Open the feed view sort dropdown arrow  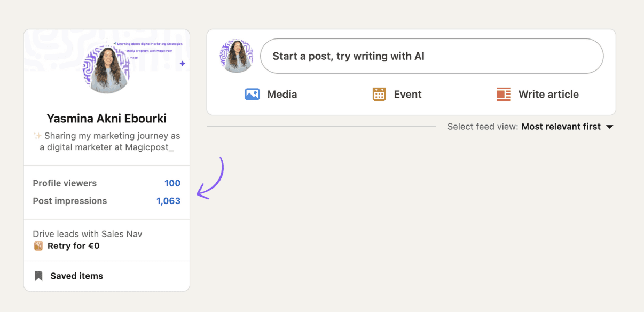[609, 127]
